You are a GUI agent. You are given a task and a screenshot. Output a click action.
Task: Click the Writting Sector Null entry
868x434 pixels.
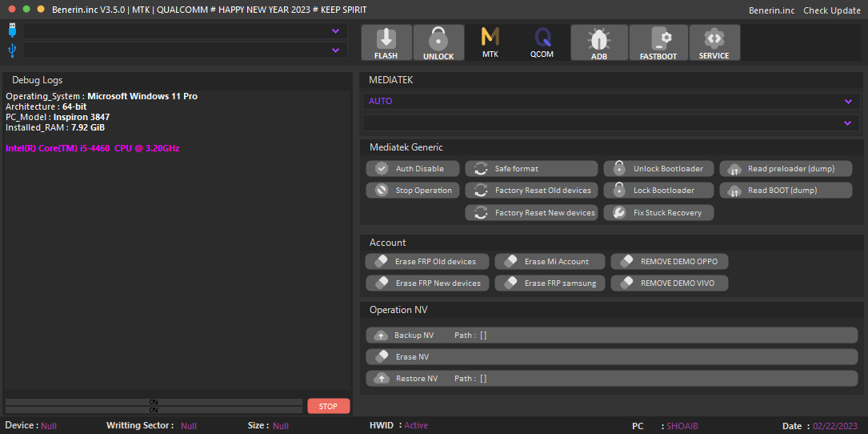point(151,426)
